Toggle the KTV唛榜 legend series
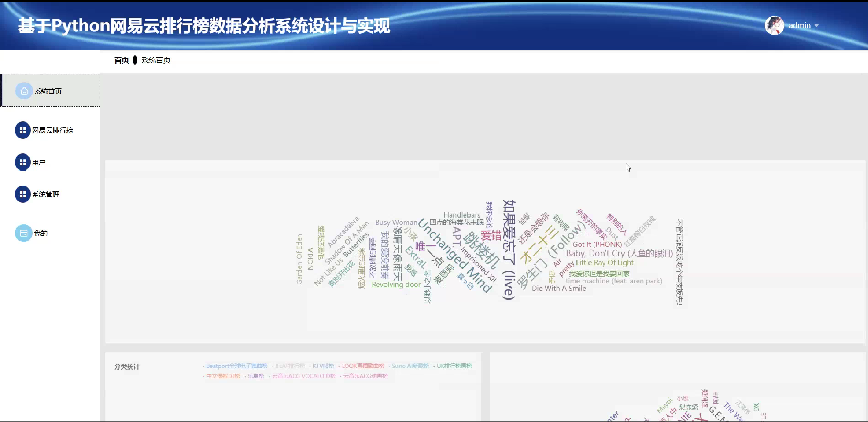The width and height of the screenshot is (868, 422). (323, 366)
